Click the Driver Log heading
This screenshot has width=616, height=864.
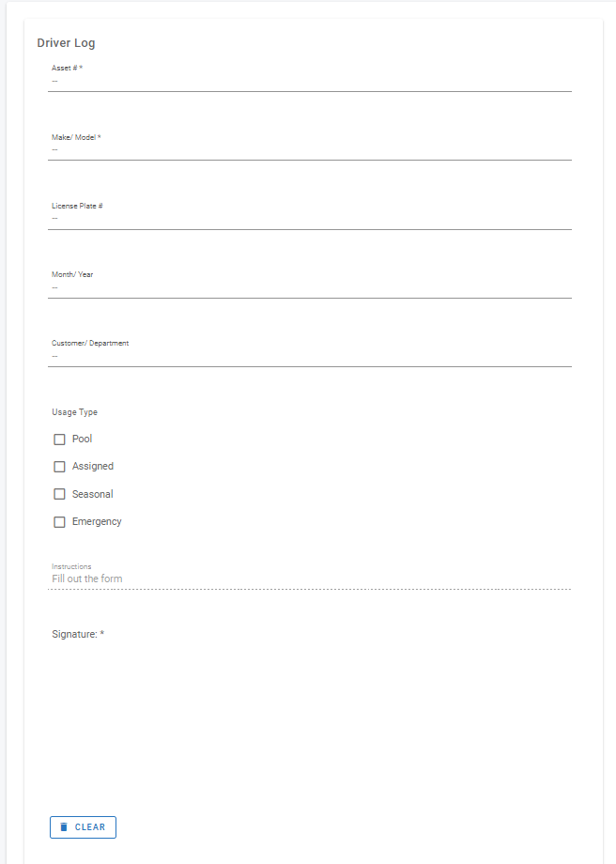coord(66,43)
